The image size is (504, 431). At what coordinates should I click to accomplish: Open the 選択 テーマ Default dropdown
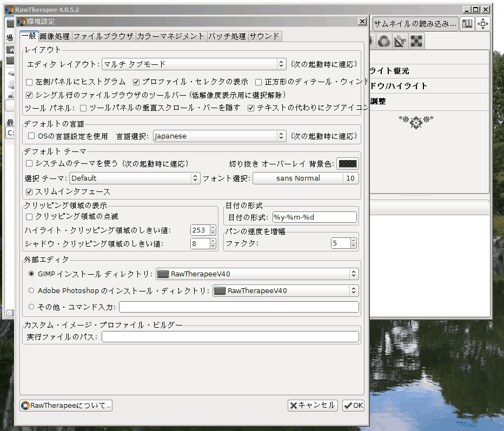tap(135, 178)
